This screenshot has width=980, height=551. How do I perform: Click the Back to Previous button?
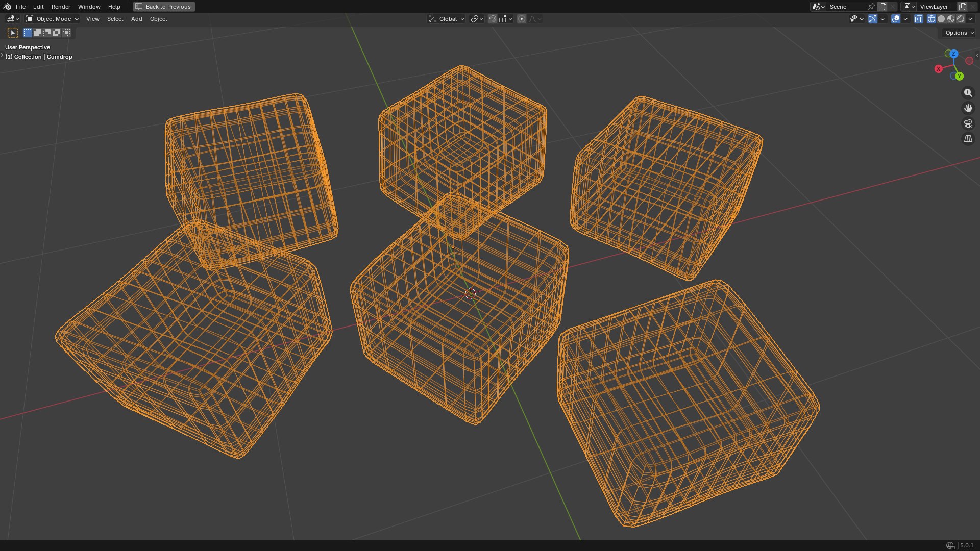pos(164,7)
